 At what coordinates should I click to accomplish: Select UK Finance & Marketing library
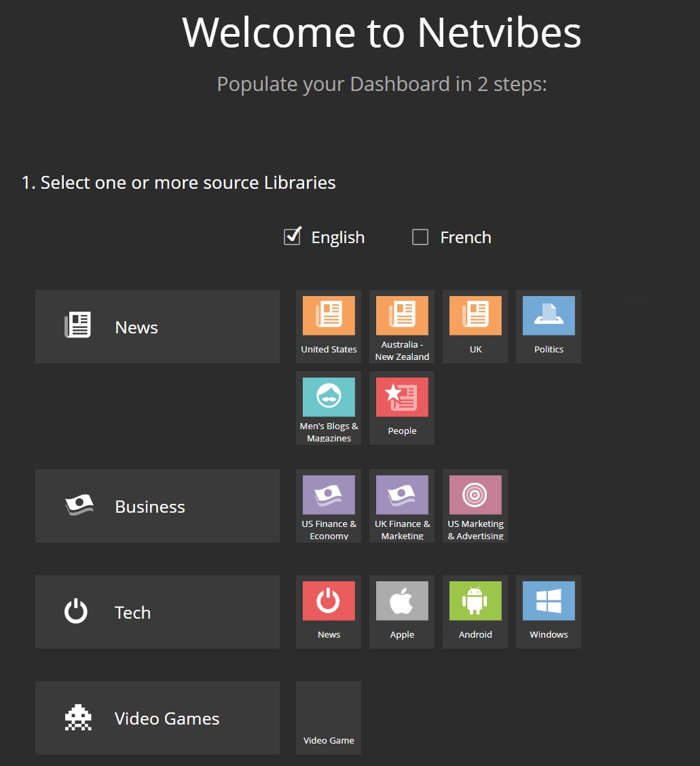[x=402, y=506]
